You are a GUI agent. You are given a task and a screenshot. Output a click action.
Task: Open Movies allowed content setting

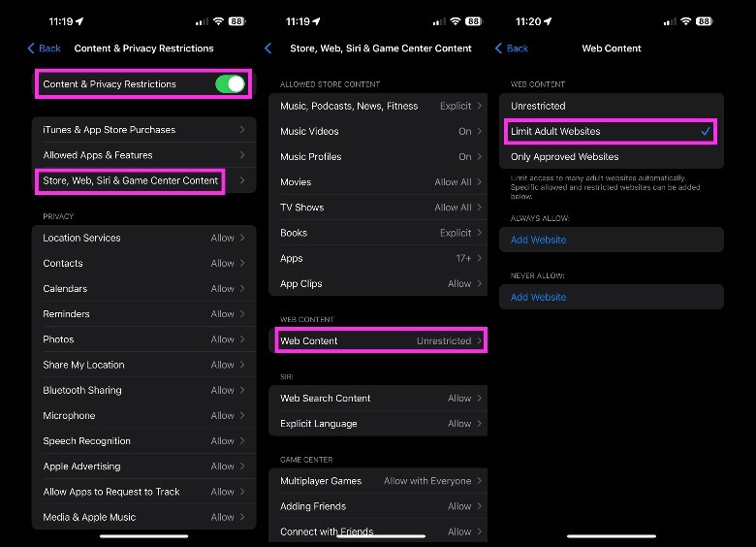pos(378,182)
